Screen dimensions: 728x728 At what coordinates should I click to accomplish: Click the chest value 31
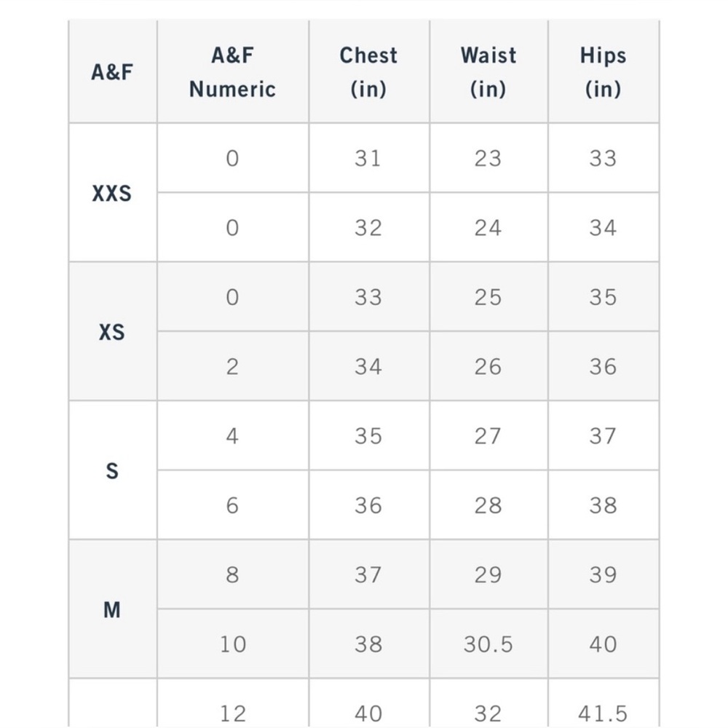click(368, 159)
